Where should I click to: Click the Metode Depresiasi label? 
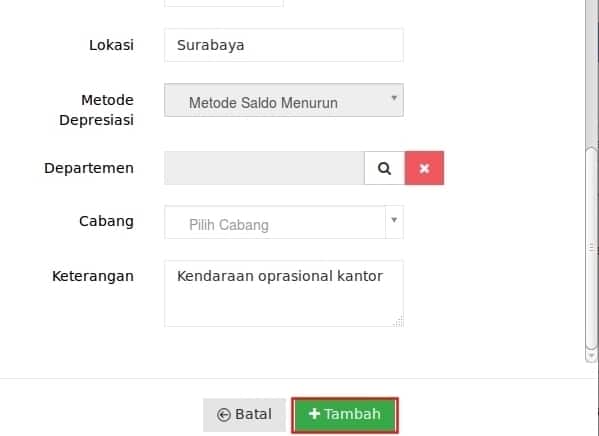(x=96, y=110)
